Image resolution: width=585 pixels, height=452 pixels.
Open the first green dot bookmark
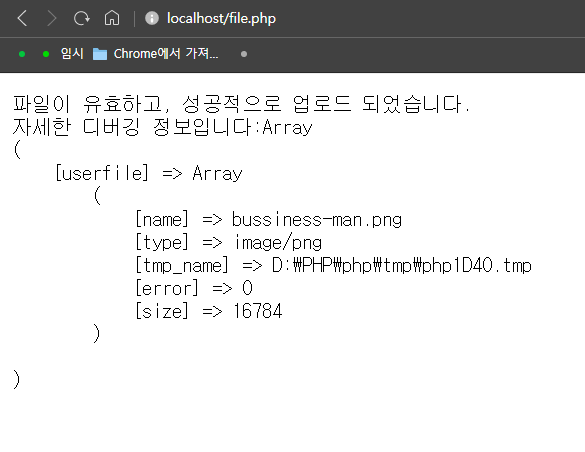click(x=22, y=54)
